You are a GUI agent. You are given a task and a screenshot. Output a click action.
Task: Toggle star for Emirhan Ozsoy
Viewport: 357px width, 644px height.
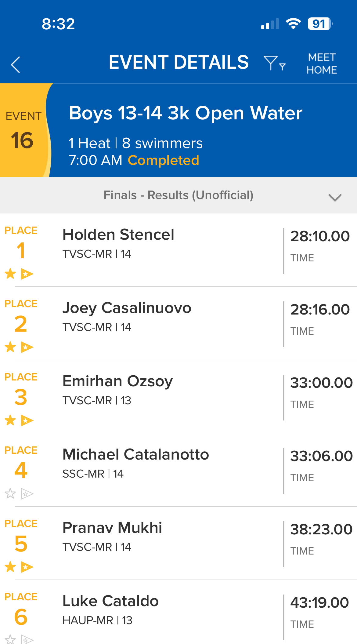[x=10, y=420]
